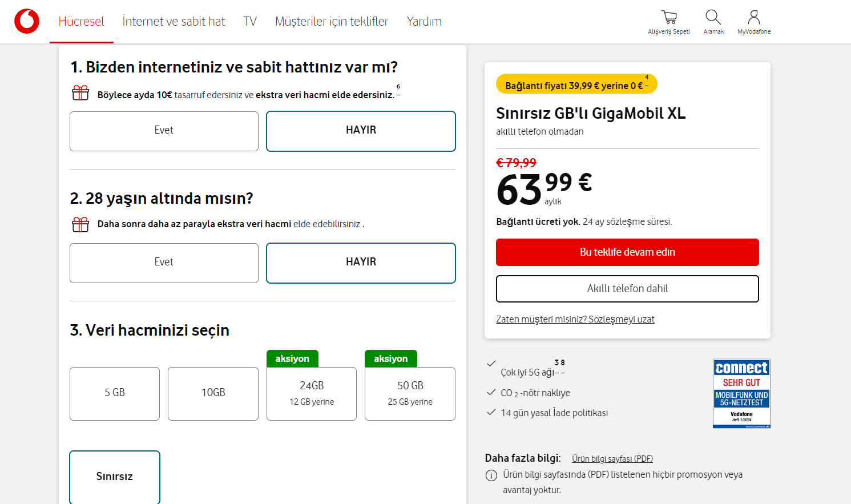Viewport: 851px width, 504px height.
Task: Click the '3. Veri hacminizi seçin' heading
Action: click(x=150, y=330)
